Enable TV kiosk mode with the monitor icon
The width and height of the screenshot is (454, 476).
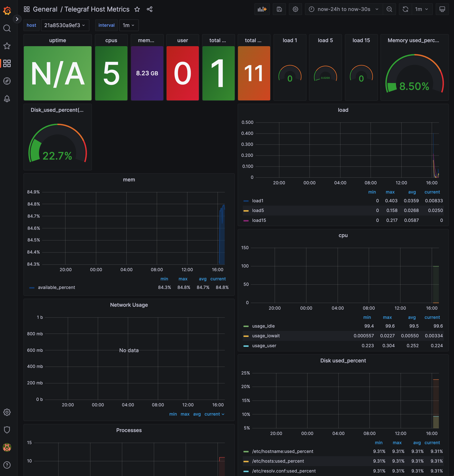click(x=442, y=9)
